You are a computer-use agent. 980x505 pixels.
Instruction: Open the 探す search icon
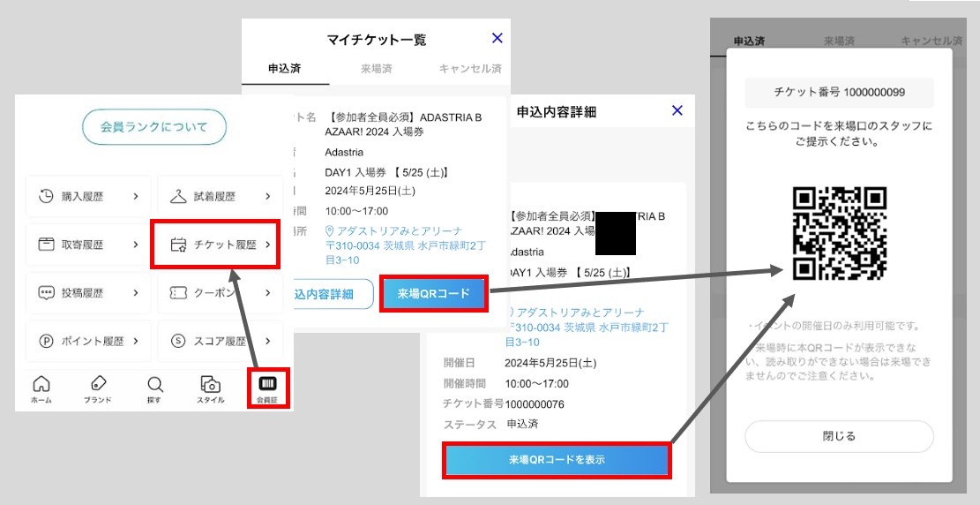(154, 383)
